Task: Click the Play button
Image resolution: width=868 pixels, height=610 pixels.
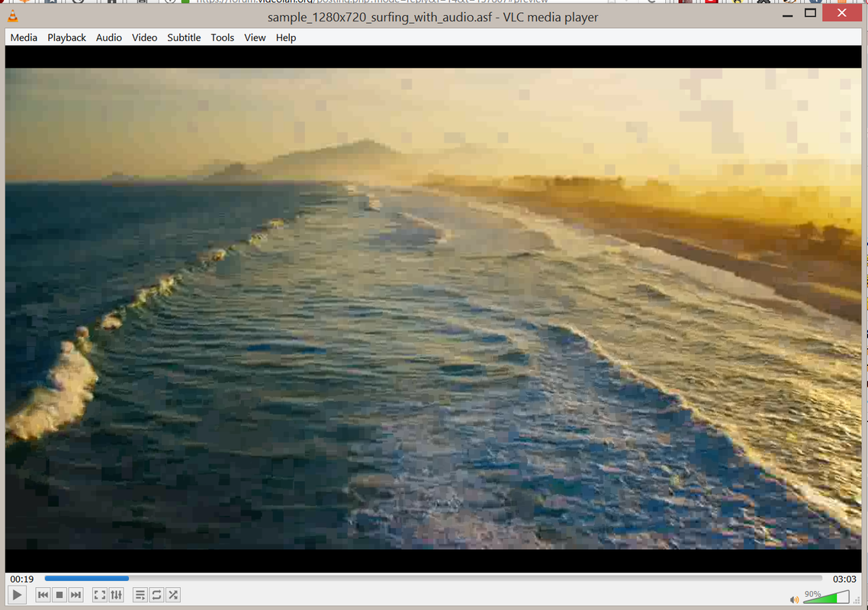Action: pyautogui.click(x=17, y=595)
